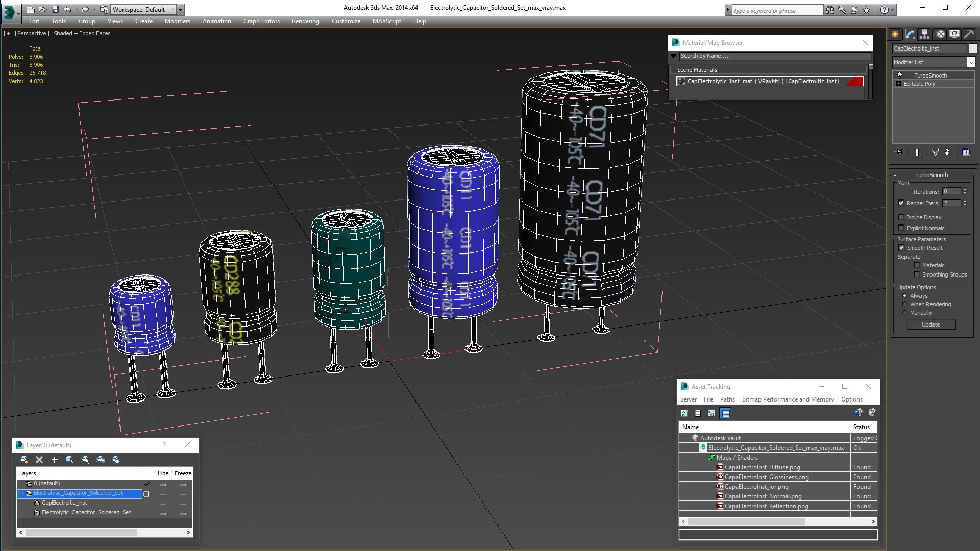The image size is (980, 551).
Task: Switch to the Display command panel tab
Action: [x=954, y=34]
